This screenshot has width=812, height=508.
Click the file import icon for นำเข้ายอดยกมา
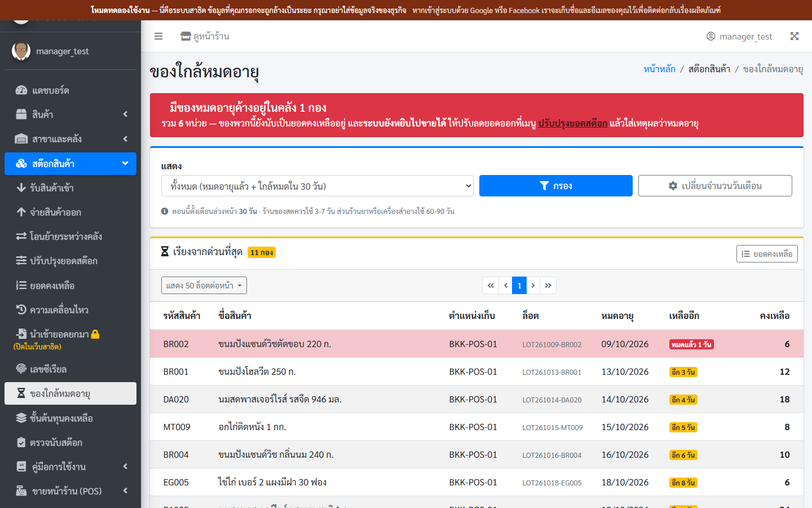21,334
